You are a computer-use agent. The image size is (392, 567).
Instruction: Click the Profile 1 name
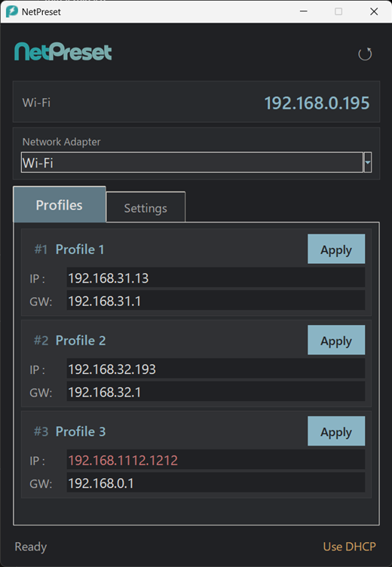[80, 249]
